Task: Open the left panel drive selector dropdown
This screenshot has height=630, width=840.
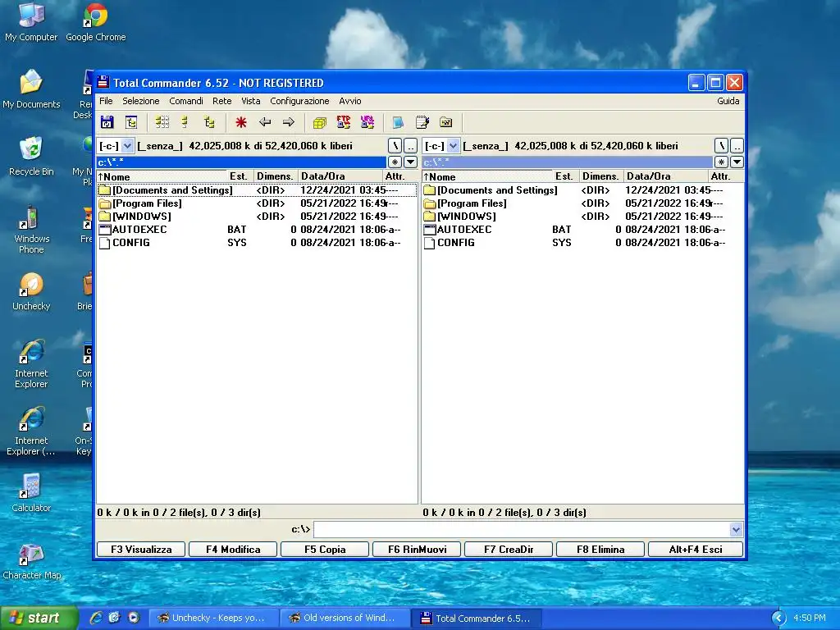Action: click(127, 146)
